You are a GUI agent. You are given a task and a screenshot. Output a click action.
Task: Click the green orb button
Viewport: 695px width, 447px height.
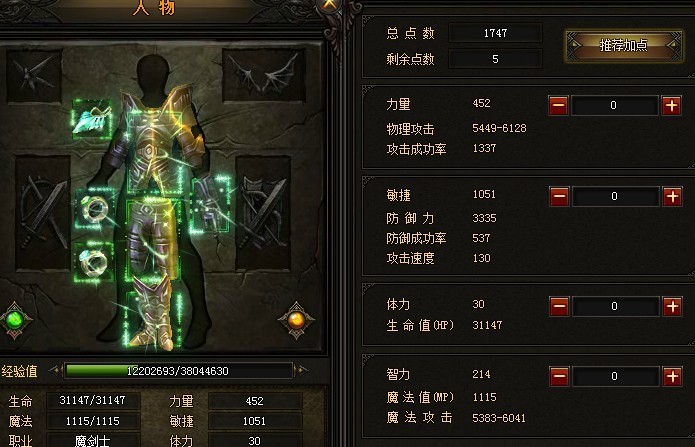click(15, 320)
